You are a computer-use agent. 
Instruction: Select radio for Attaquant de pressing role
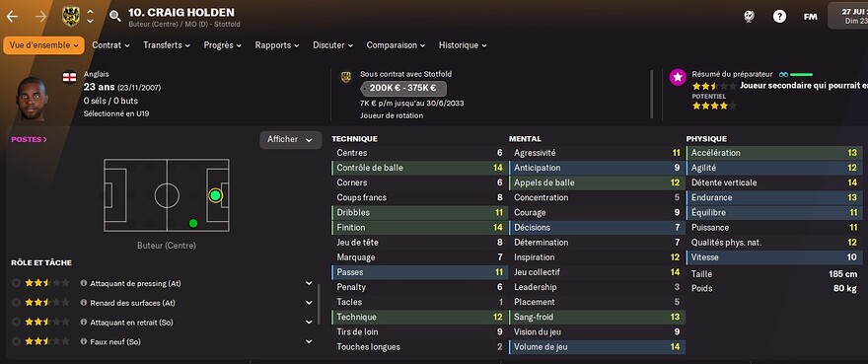tap(16, 283)
